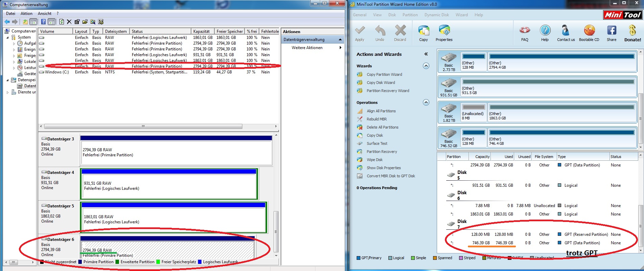Open Weitere Aktionen submenu arrow

point(340,48)
